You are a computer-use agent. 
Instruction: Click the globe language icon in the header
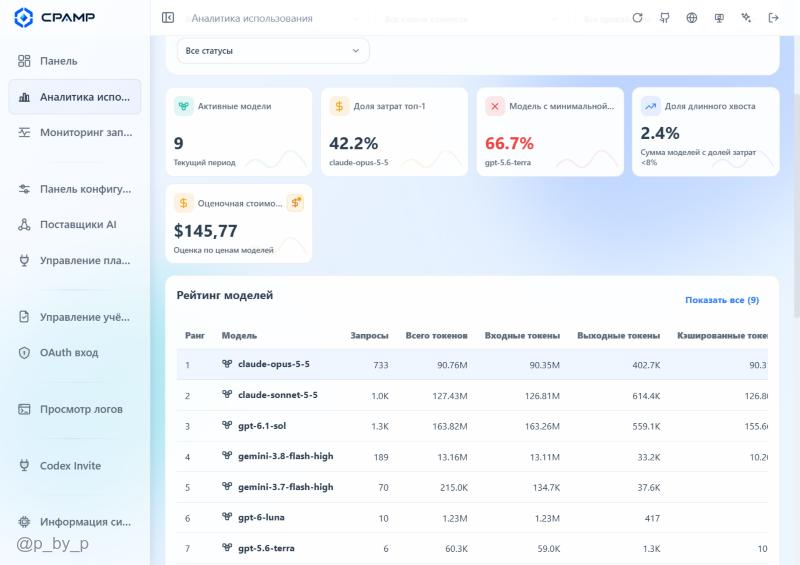[x=691, y=18]
